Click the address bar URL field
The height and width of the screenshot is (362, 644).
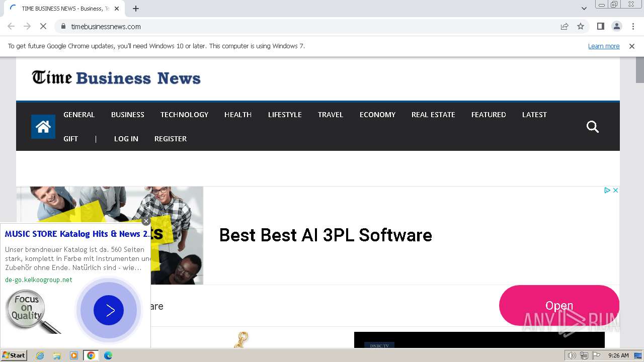tap(312, 26)
